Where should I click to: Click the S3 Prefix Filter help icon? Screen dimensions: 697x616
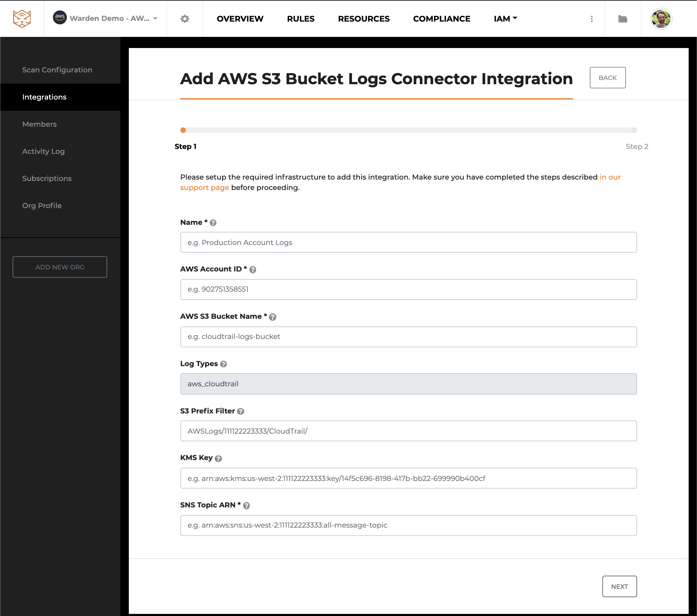240,411
